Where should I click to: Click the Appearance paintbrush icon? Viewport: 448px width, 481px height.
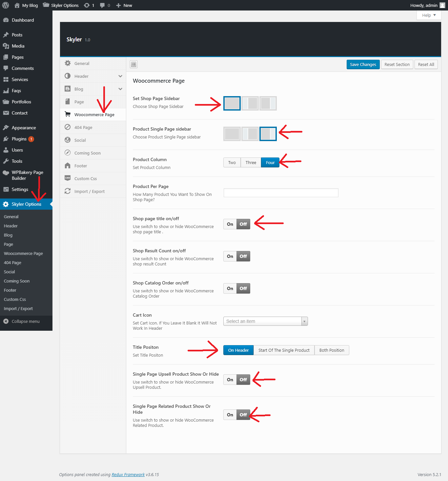coord(6,128)
